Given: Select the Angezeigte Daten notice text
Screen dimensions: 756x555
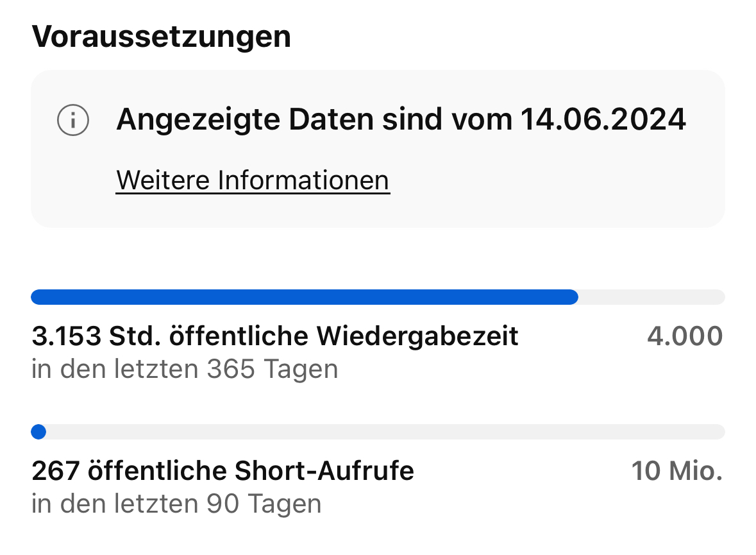Looking at the screenshot, I should (401, 120).
